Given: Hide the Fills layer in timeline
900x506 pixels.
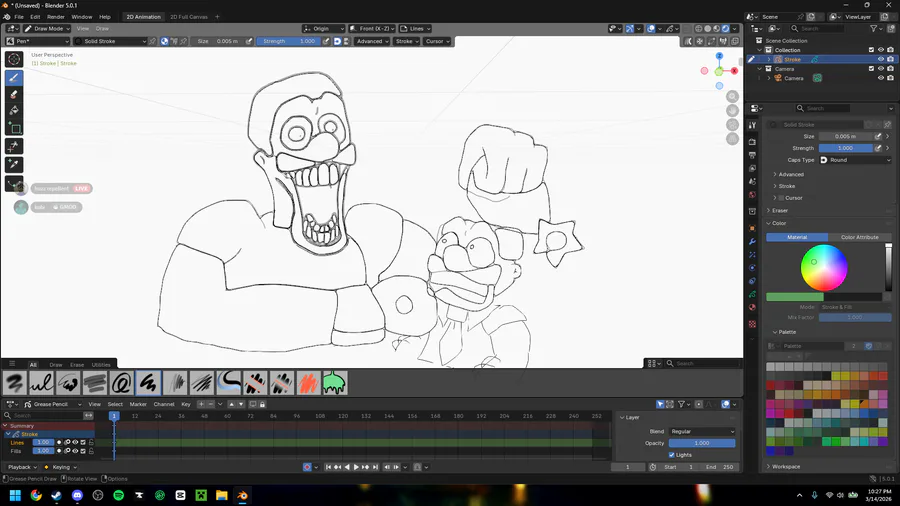Looking at the screenshot, I should 75,451.
